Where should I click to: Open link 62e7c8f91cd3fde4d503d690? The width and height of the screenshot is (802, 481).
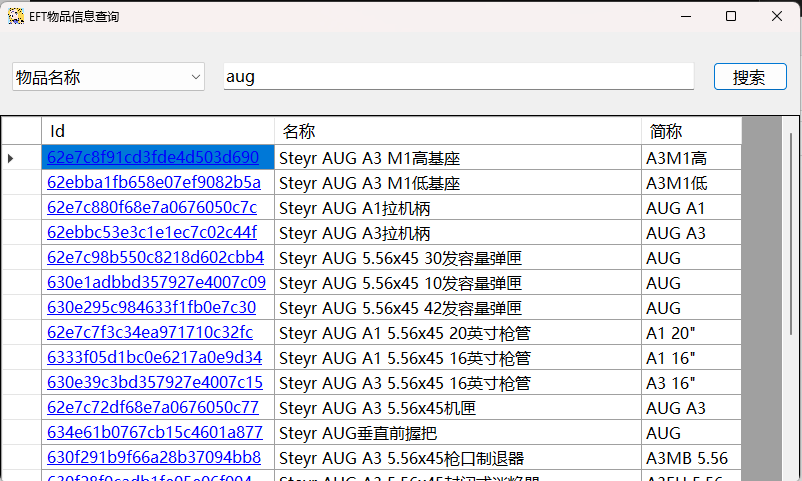click(153, 157)
